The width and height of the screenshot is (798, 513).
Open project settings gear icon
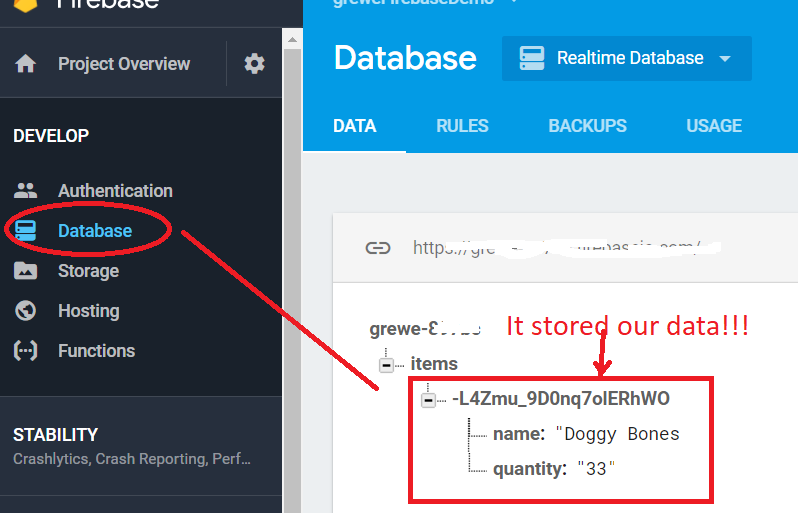click(255, 64)
